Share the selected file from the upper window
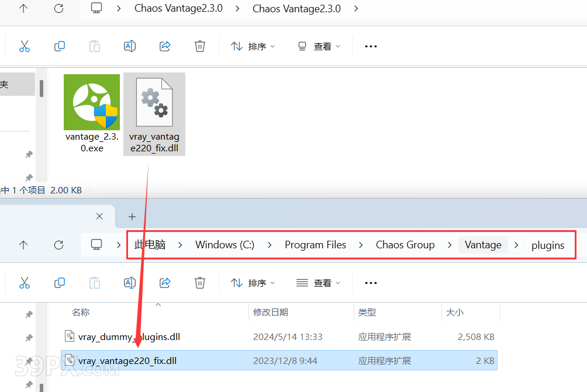The width and height of the screenshot is (587, 392). click(x=165, y=46)
